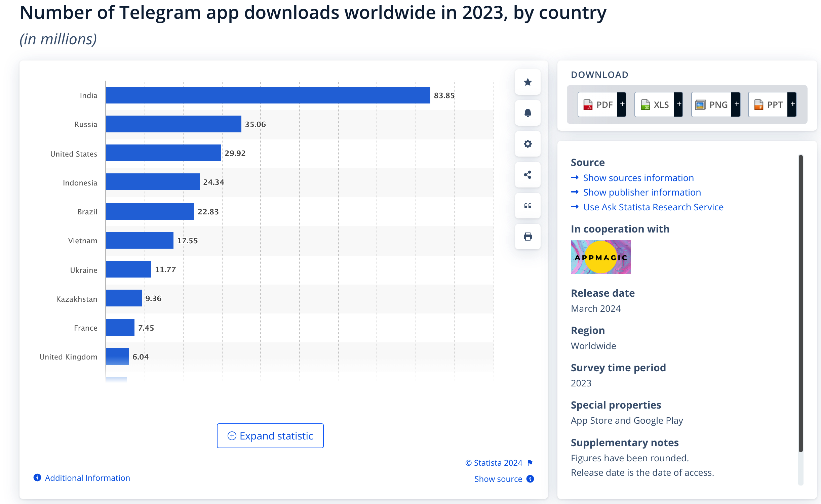821x504 pixels.
Task: Click the France bar in chart
Action: [120, 328]
